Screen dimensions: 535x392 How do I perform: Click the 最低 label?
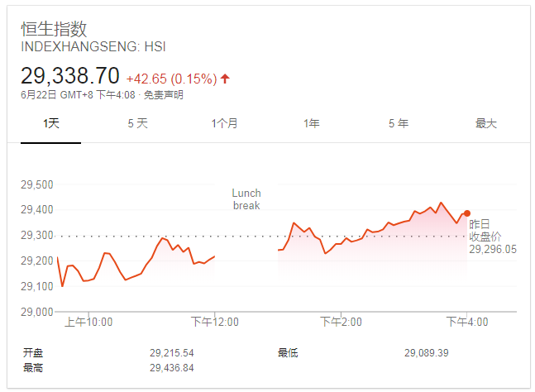tap(288, 353)
